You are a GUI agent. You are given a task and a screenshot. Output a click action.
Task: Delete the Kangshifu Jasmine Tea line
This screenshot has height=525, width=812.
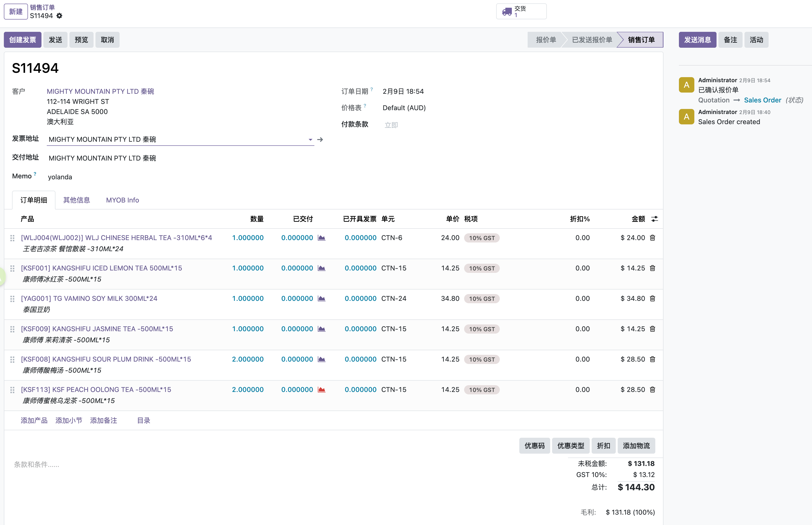tap(652, 329)
